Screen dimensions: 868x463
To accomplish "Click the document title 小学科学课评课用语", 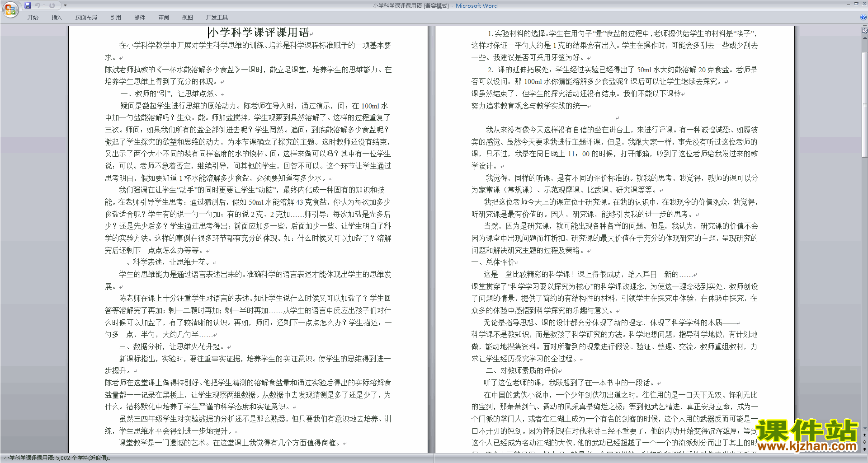I will tap(259, 33).
